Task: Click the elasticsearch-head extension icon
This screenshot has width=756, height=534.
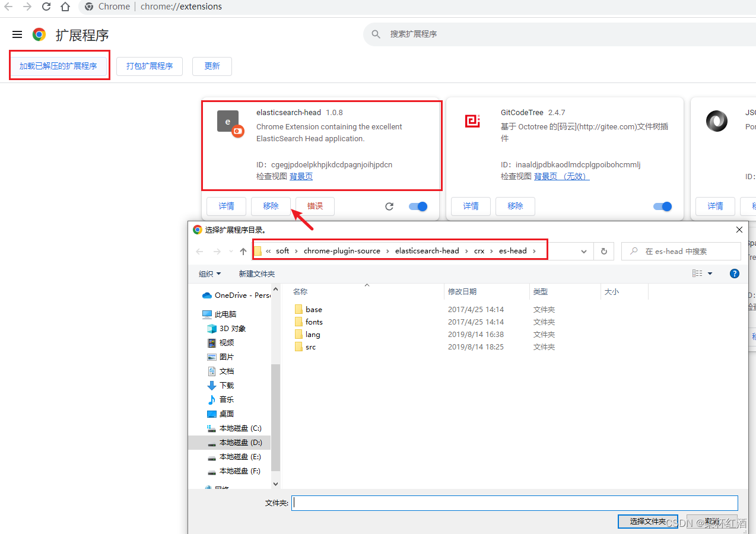Action: 229,123
